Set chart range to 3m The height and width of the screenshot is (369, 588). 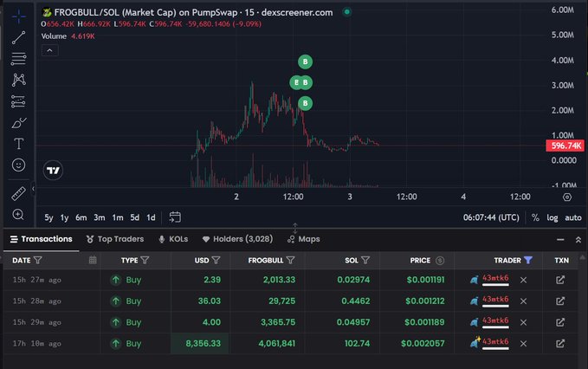pos(100,217)
